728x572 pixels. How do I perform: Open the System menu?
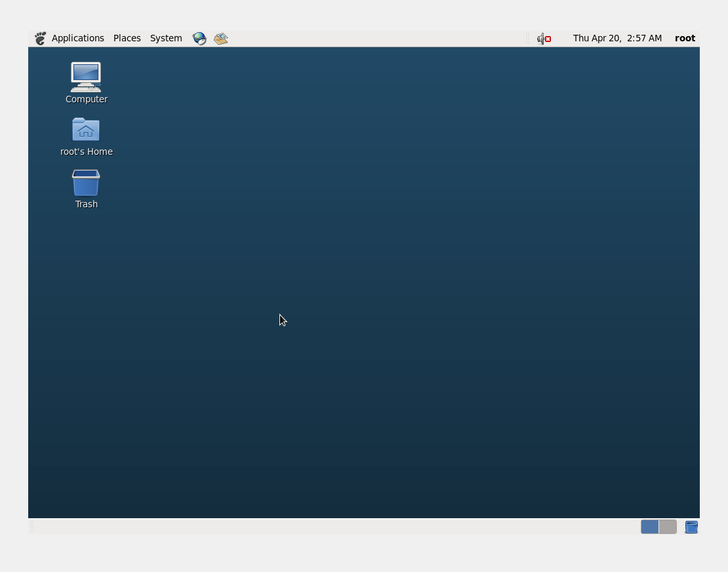[x=165, y=38]
